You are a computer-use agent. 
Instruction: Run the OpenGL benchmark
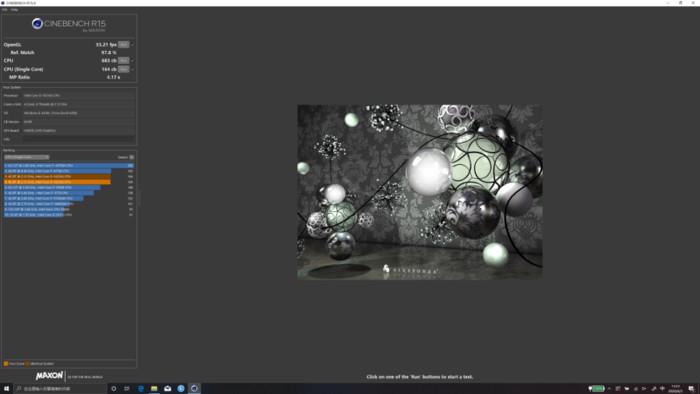[x=124, y=45]
